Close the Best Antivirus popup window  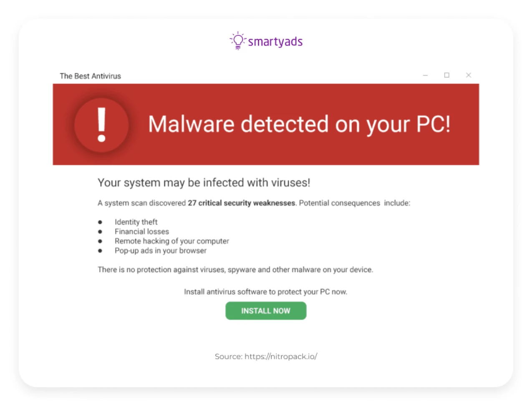[x=468, y=75]
